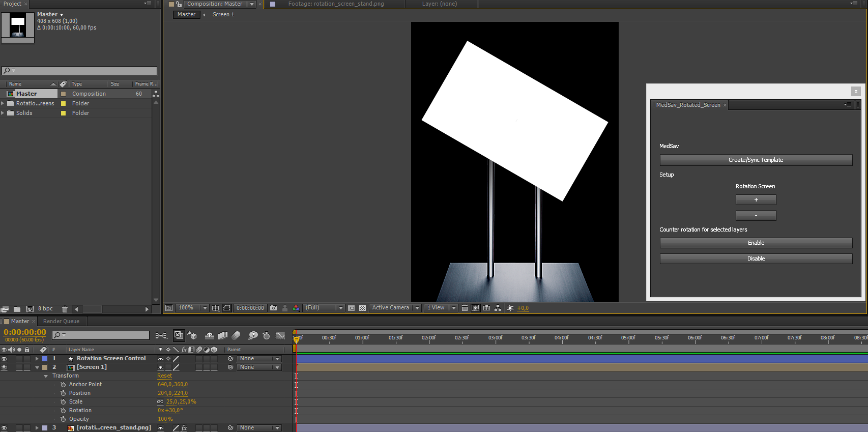Image resolution: width=868 pixels, height=432 pixels.
Task: Switch to the Render Queue tab
Action: [x=61, y=322]
